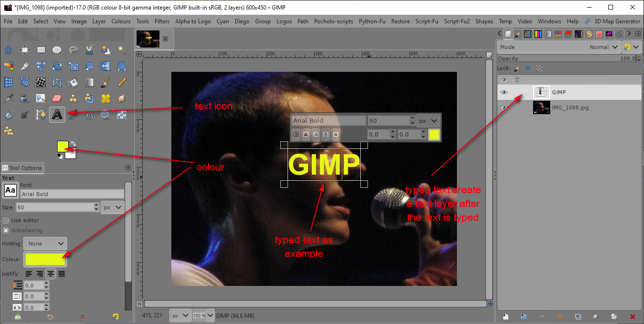Hide the GIMP text layer
644x324 pixels.
coord(504,92)
